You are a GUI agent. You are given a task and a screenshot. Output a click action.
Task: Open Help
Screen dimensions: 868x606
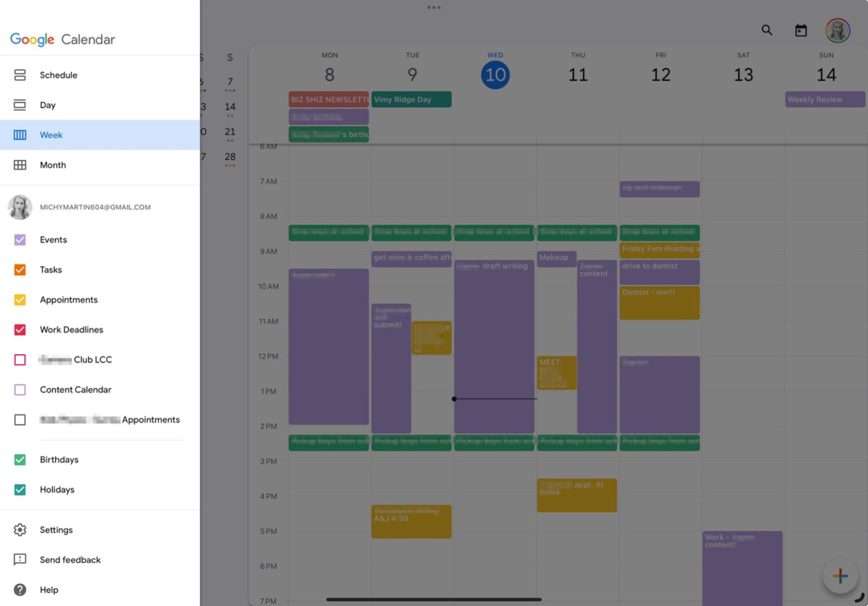[x=100, y=590]
